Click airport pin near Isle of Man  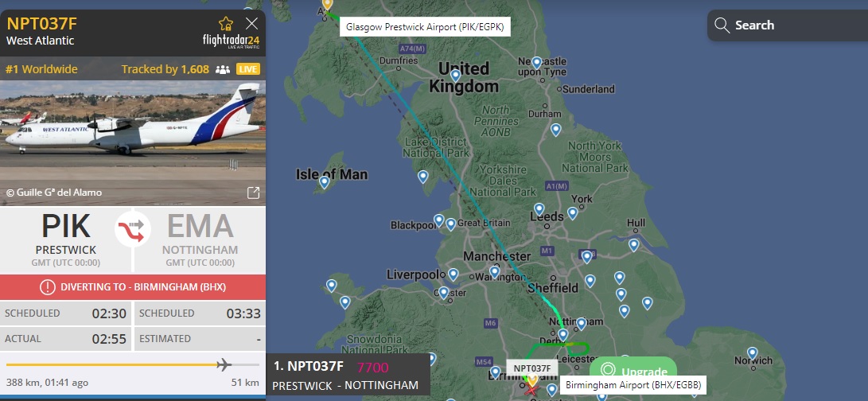325,181
